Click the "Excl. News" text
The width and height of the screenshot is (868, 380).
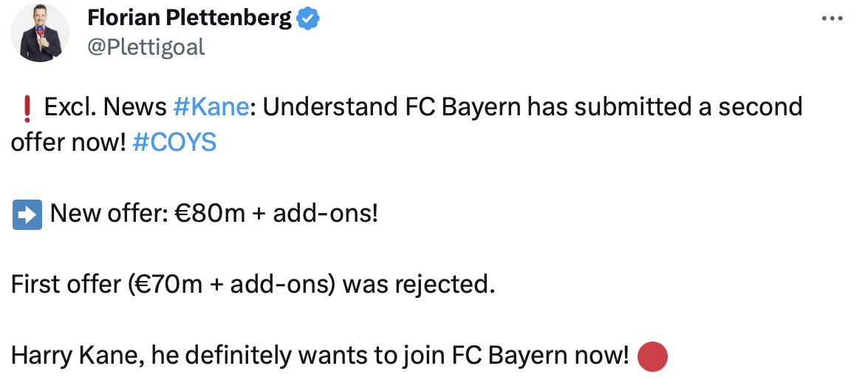(x=106, y=107)
